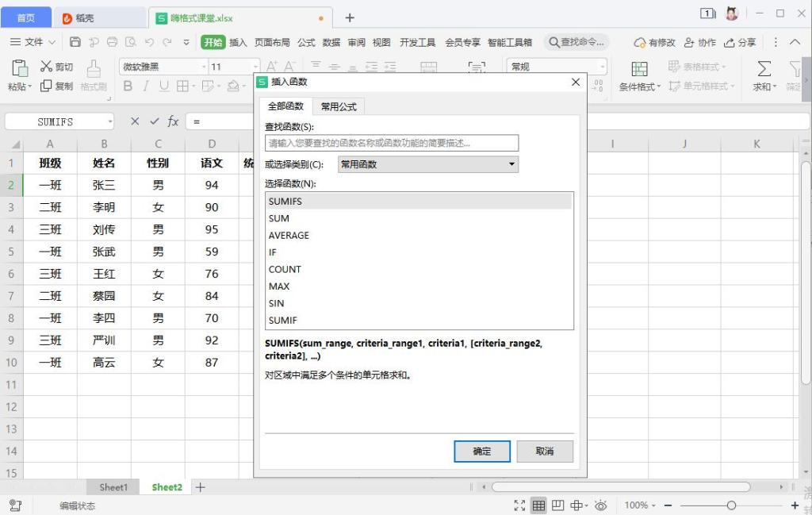Click the 确定 button to insert SUMIFS
812x515 pixels.
[481, 451]
